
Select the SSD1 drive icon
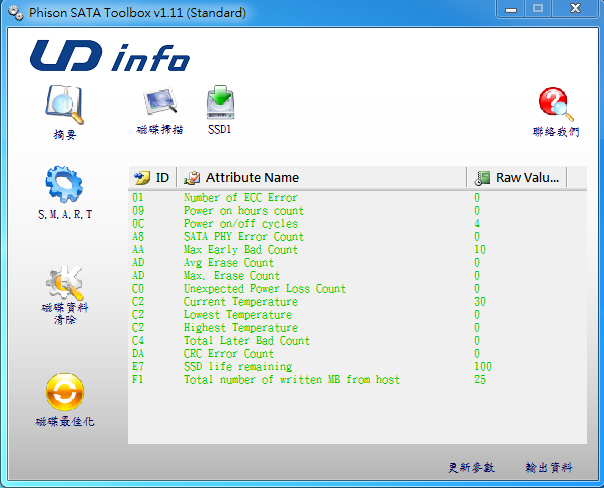[x=220, y=102]
